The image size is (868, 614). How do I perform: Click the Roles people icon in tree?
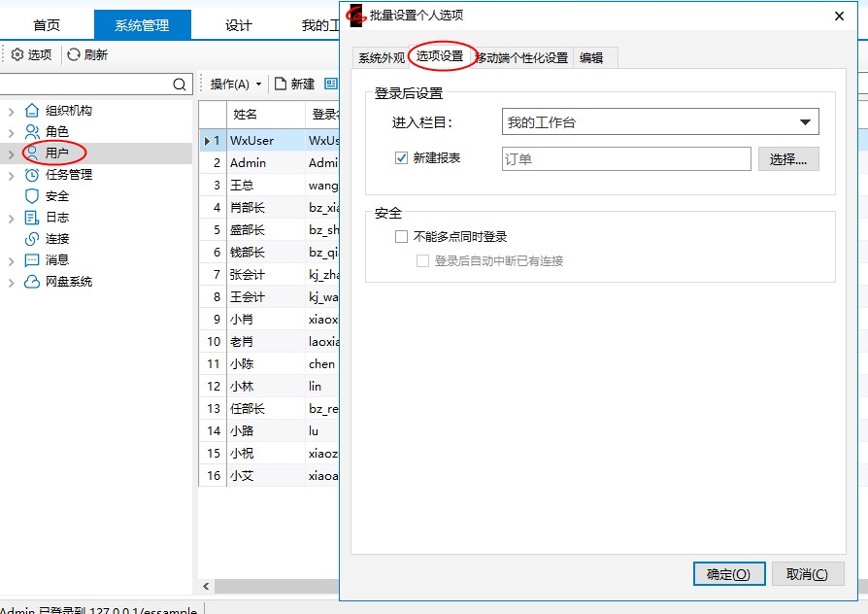[x=32, y=132]
